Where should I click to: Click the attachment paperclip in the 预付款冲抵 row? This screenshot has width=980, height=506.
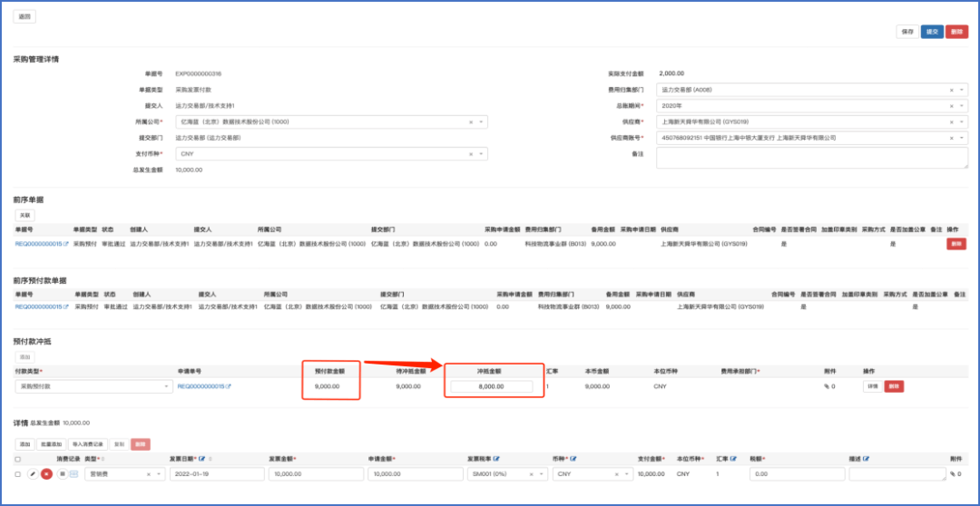tap(827, 386)
